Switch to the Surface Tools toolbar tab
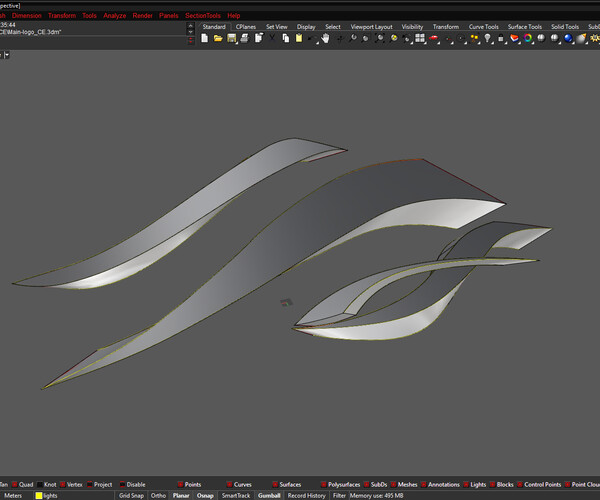Screen dimensions: 600x500 pos(525,27)
